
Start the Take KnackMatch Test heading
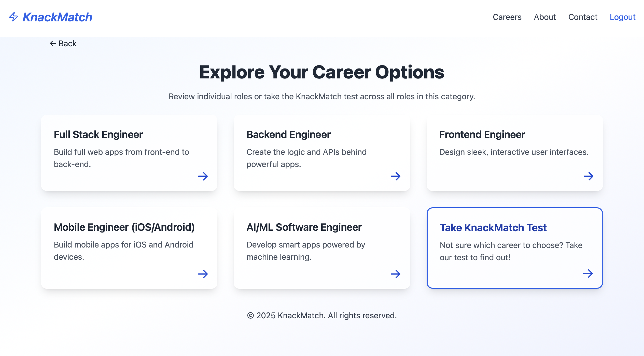tap(493, 228)
